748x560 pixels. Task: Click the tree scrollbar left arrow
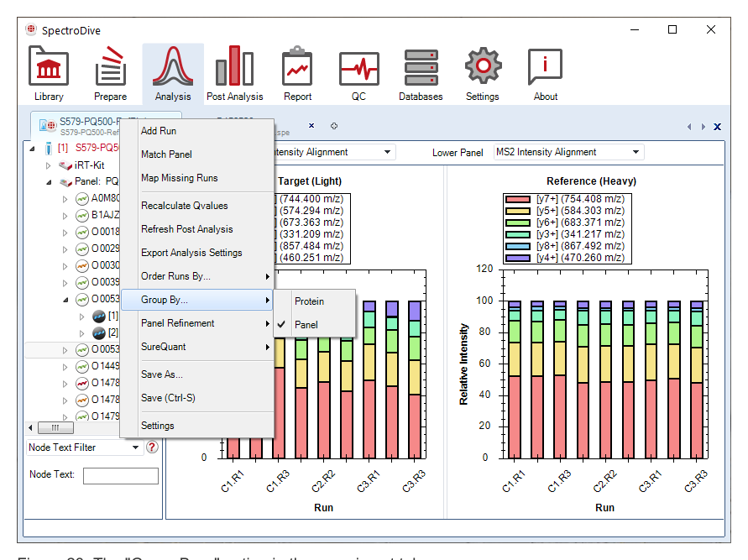coord(30,427)
